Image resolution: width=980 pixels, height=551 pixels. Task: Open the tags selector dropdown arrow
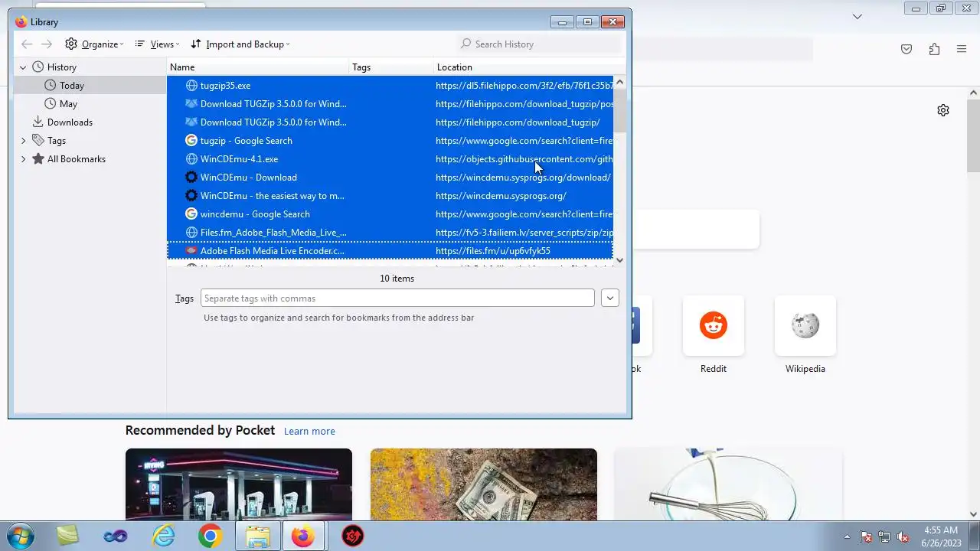(x=609, y=298)
